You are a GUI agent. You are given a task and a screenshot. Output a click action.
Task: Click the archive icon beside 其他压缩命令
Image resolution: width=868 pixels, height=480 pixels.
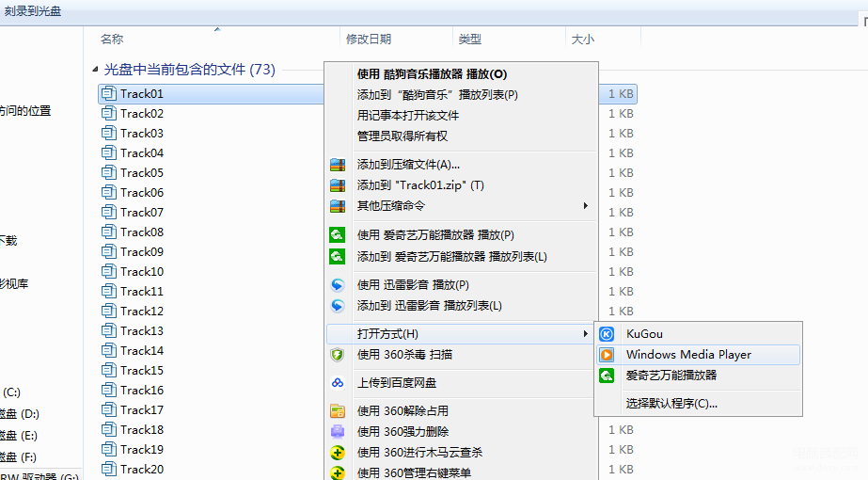(x=338, y=205)
